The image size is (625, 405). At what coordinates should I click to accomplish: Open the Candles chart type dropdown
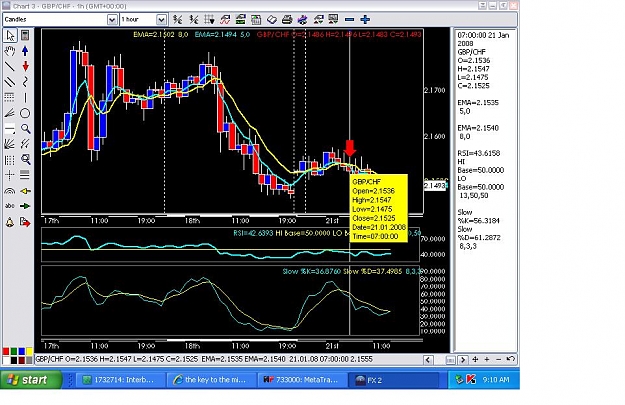click(x=112, y=19)
